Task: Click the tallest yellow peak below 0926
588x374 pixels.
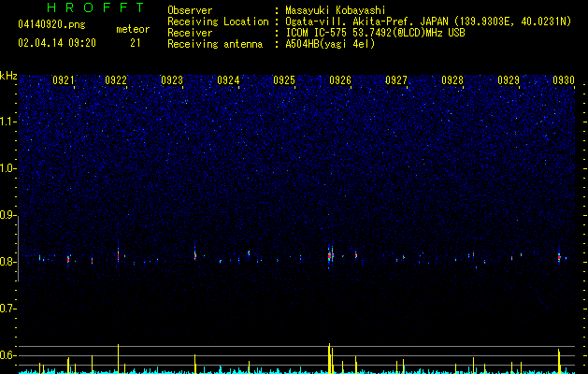Action: [x=329, y=359]
